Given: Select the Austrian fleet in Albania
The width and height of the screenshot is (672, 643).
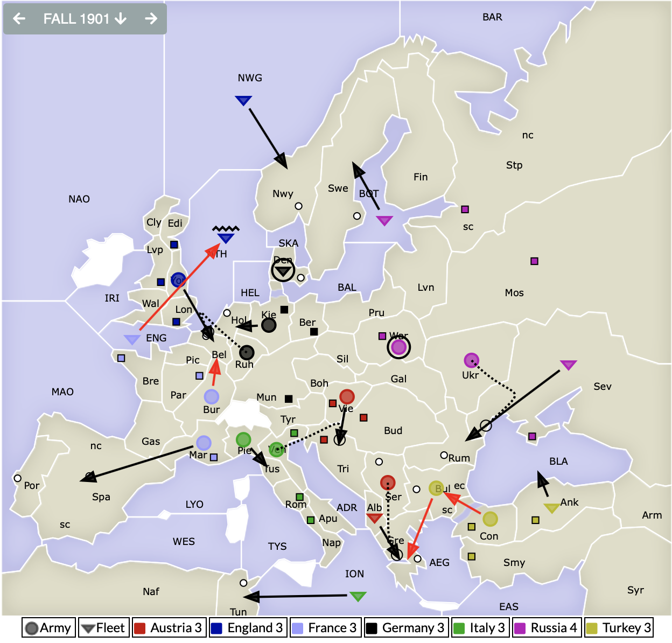Looking at the screenshot, I should pyautogui.click(x=374, y=518).
